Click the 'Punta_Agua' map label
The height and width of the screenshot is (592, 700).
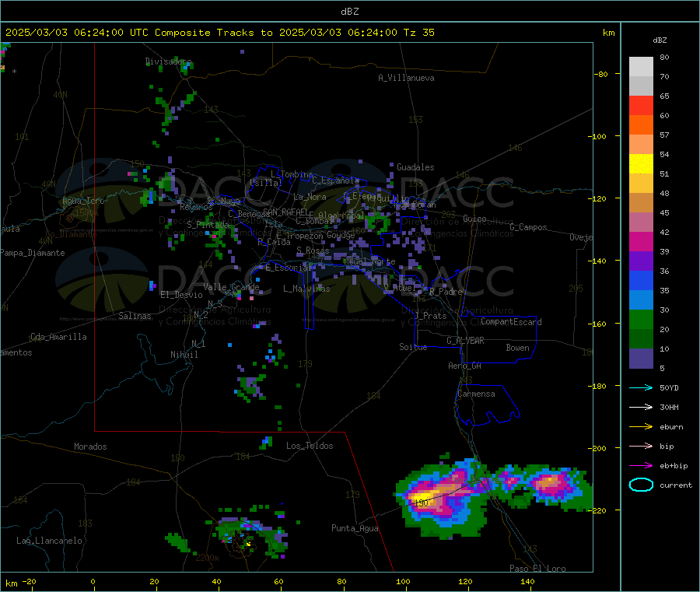point(355,528)
